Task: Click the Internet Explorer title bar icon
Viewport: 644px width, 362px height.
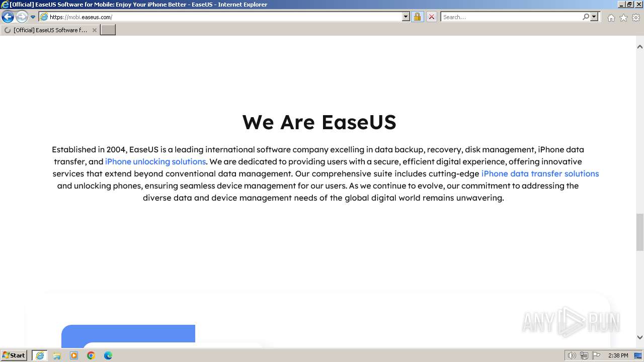Action: click(x=5, y=5)
